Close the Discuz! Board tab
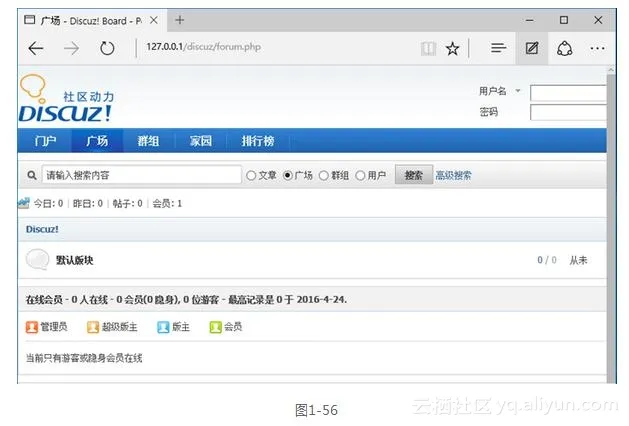The height and width of the screenshot is (426, 629). tap(154, 20)
